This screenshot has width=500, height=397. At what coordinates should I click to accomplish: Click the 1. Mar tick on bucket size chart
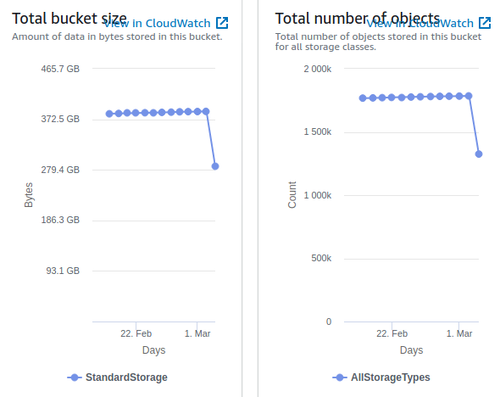pyautogui.click(x=197, y=333)
